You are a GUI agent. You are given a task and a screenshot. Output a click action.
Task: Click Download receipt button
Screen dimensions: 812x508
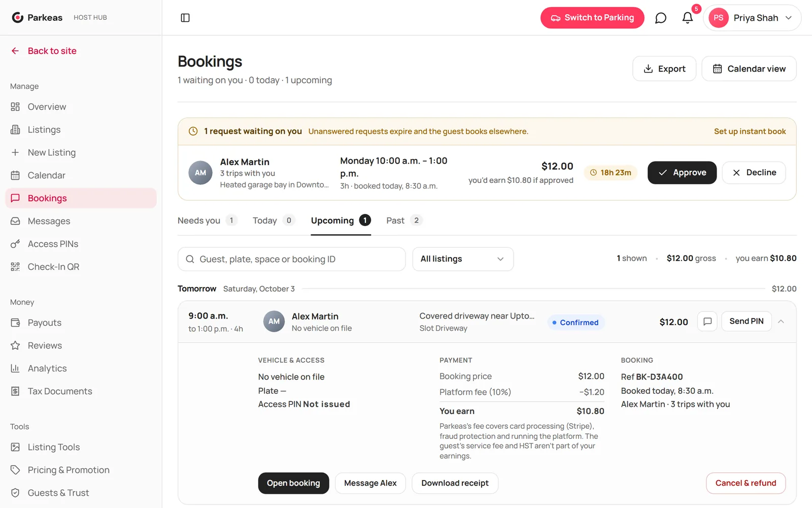[x=455, y=483]
